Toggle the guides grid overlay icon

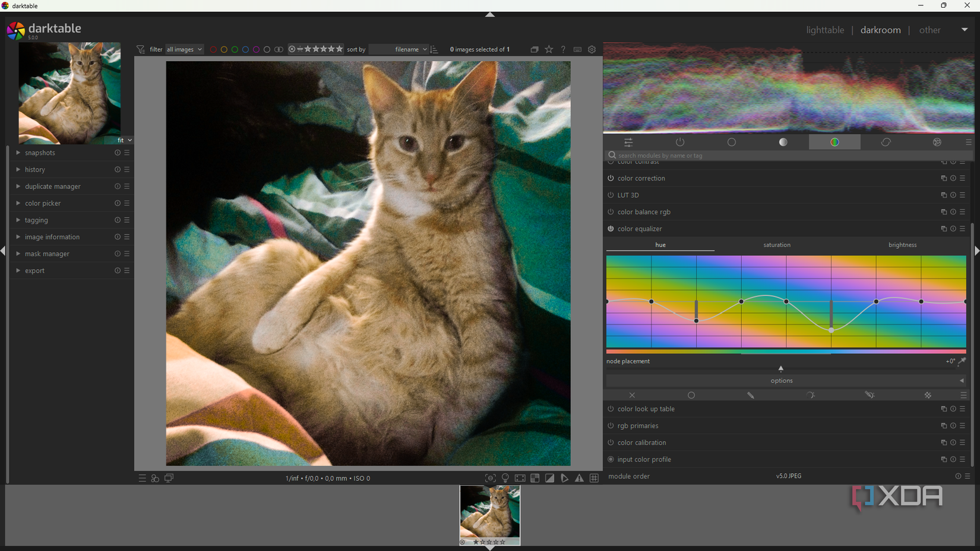pos(594,479)
